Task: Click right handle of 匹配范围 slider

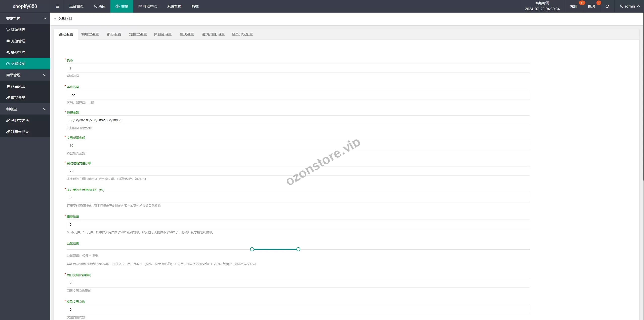Action: pyautogui.click(x=298, y=249)
